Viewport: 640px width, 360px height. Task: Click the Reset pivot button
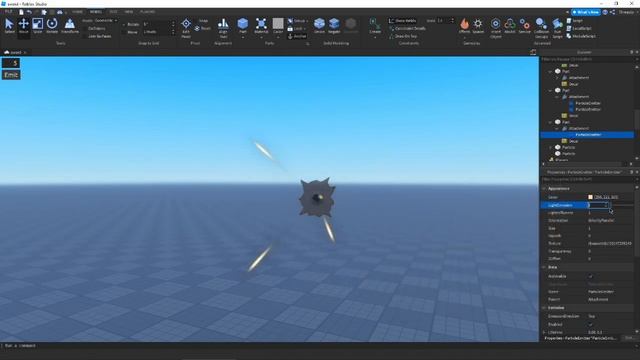pyautogui.click(x=202, y=29)
